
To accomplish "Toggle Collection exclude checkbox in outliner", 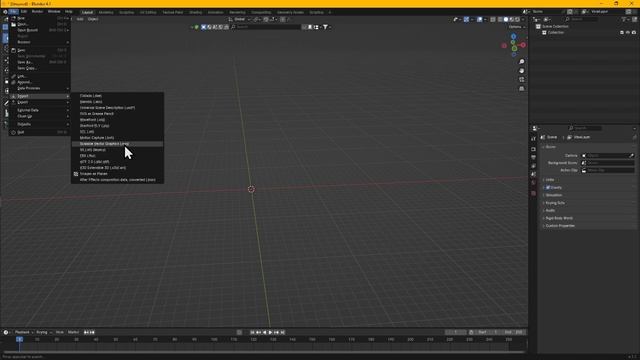I will click(x=622, y=32).
